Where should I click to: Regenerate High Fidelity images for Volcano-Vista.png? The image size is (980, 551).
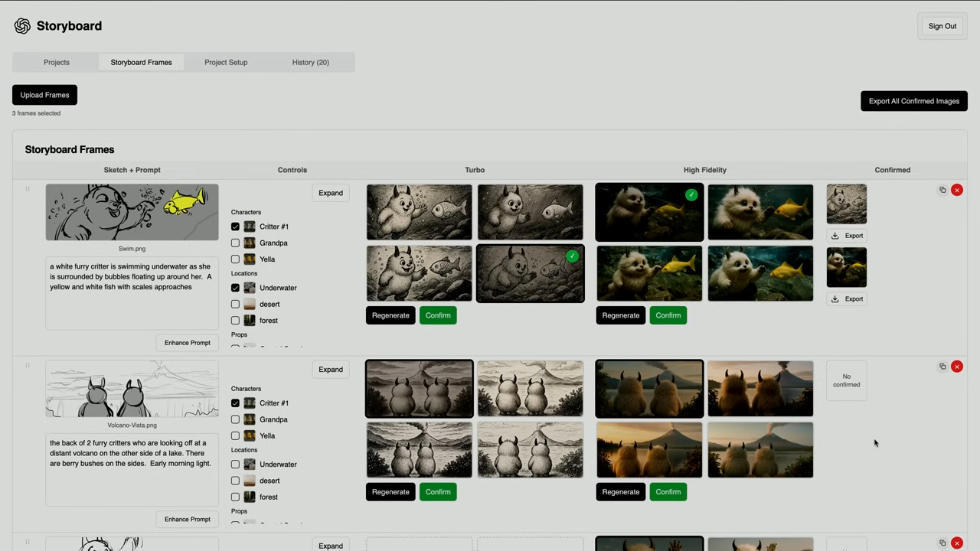(x=620, y=492)
